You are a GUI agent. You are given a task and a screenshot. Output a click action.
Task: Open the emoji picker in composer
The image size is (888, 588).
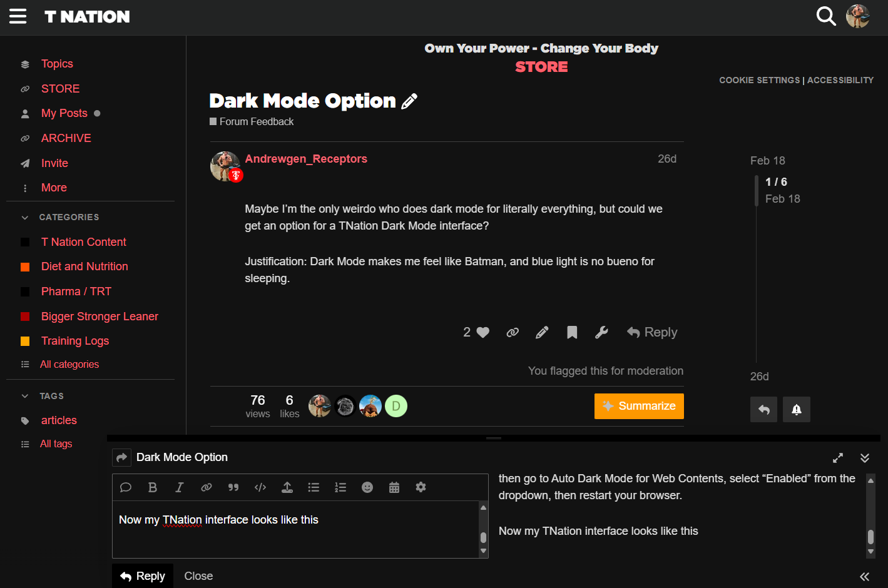[367, 487]
